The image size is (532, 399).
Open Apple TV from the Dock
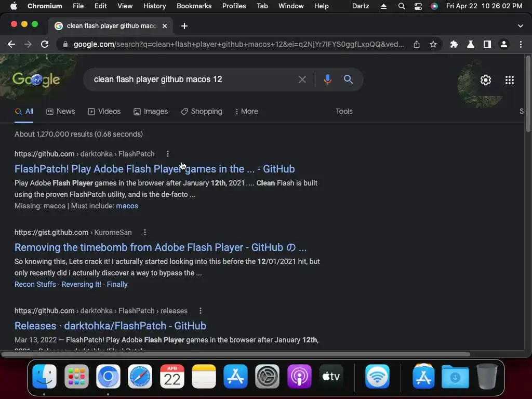click(x=331, y=376)
